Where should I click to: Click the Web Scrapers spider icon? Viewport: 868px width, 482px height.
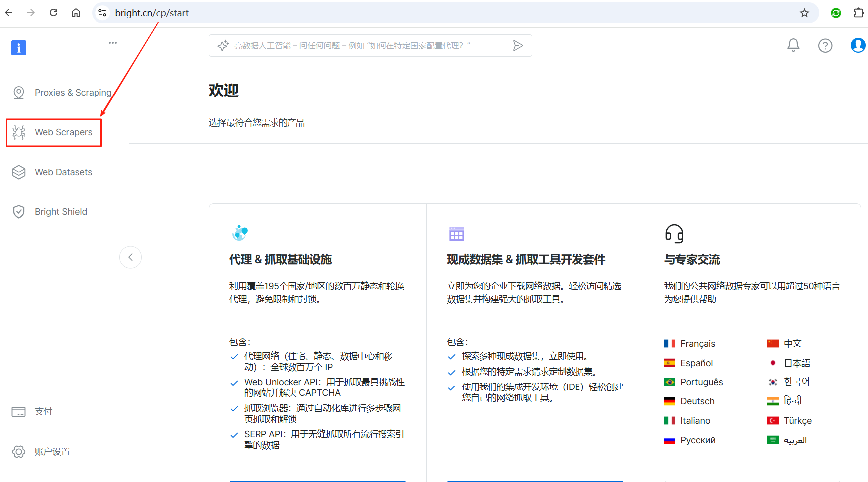pos(19,132)
